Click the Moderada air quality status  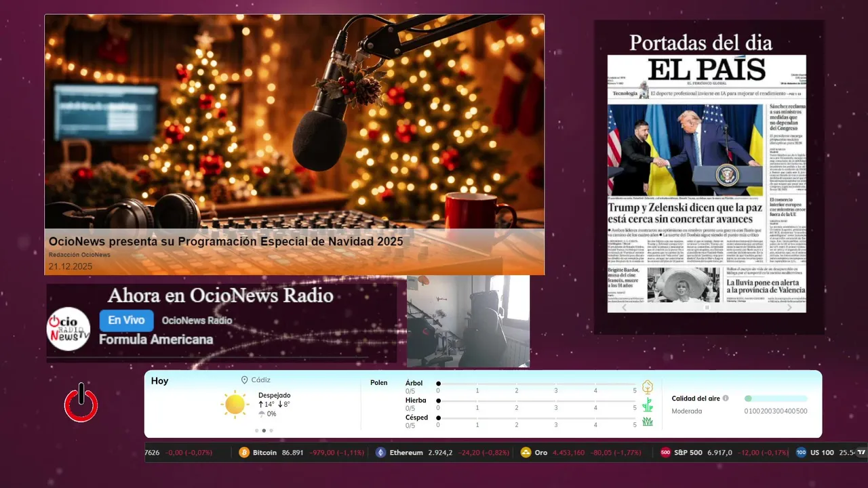click(x=687, y=411)
